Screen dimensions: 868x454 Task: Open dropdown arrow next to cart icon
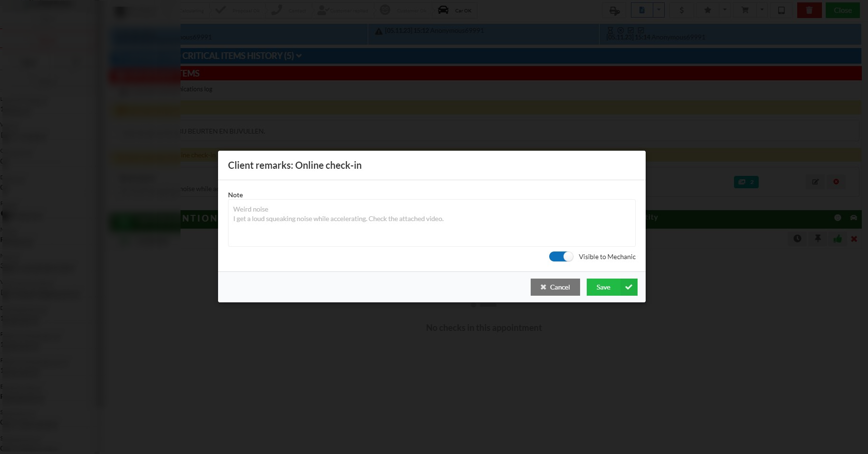tap(762, 10)
